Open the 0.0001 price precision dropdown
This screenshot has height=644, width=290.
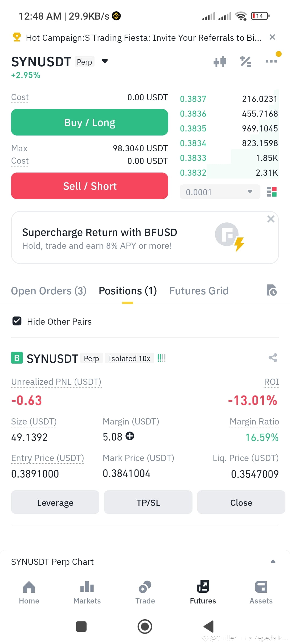click(220, 192)
